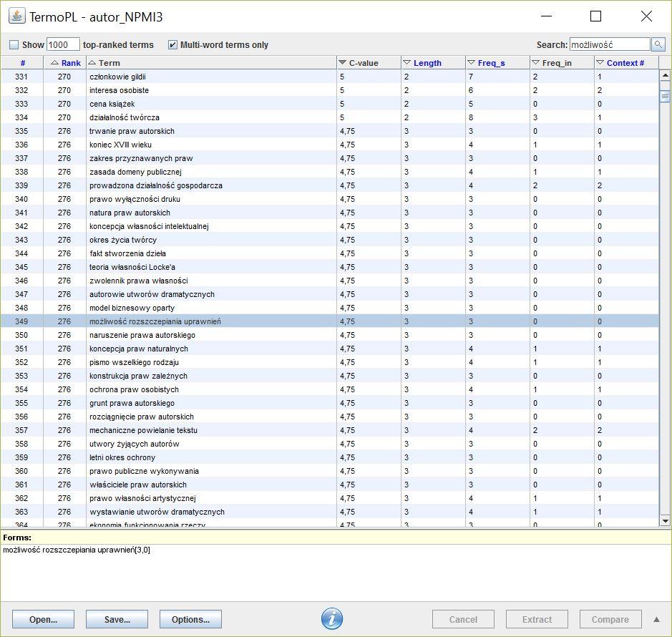Select row 'wystawianie utworów dramatycznych'
This screenshot has width=672, height=637.
330,512
